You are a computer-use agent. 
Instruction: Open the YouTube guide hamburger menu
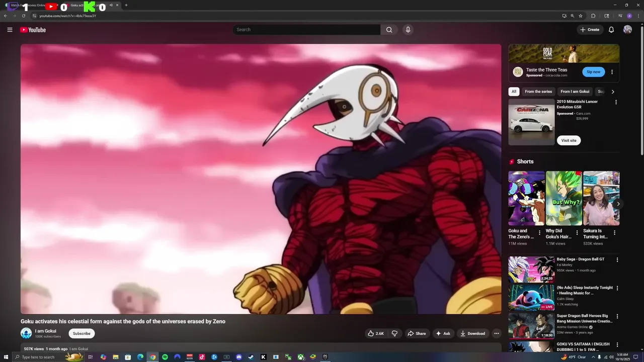tap(10, 30)
